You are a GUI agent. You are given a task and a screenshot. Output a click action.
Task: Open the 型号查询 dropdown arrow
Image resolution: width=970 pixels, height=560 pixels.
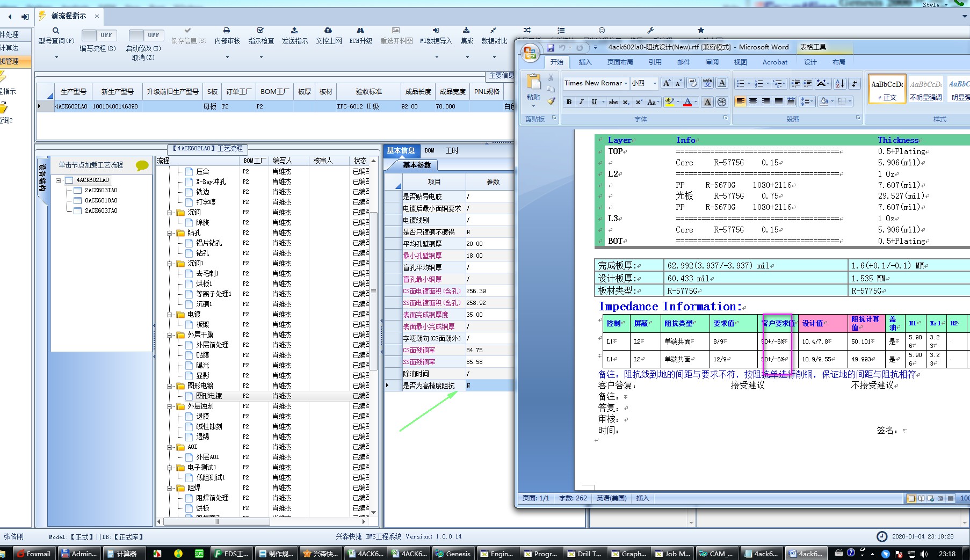[56, 57]
